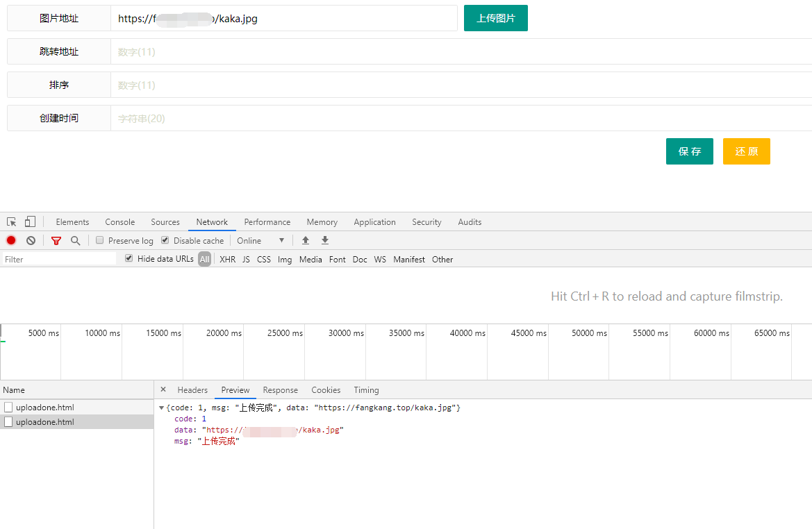This screenshot has height=529, width=812.
Task: Show the Response tab of request
Action: 280,390
